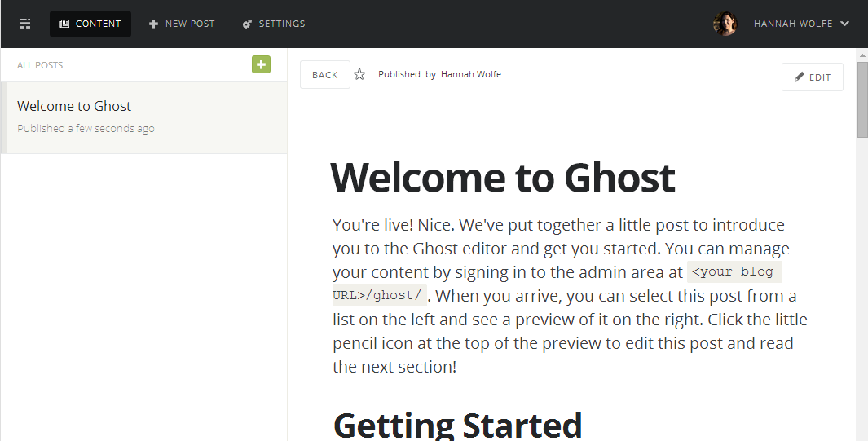Expand the Hannah Wolfe user dropdown arrow
The height and width of the screenshot is (441, 868).
click(x=844, y=24)
